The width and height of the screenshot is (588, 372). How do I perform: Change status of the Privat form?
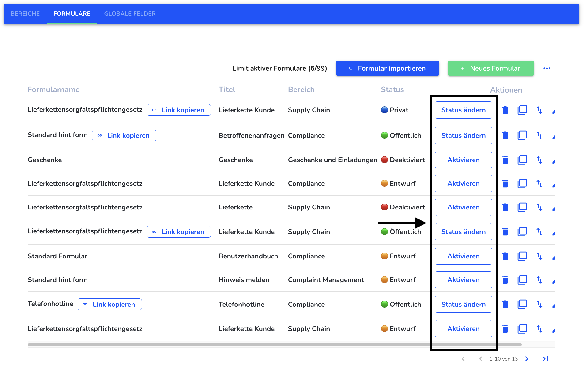point(463,110)
